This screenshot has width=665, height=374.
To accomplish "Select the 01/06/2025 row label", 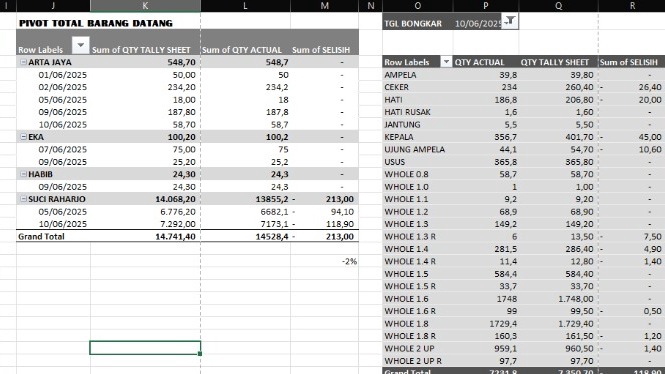I will pos(62,75).
